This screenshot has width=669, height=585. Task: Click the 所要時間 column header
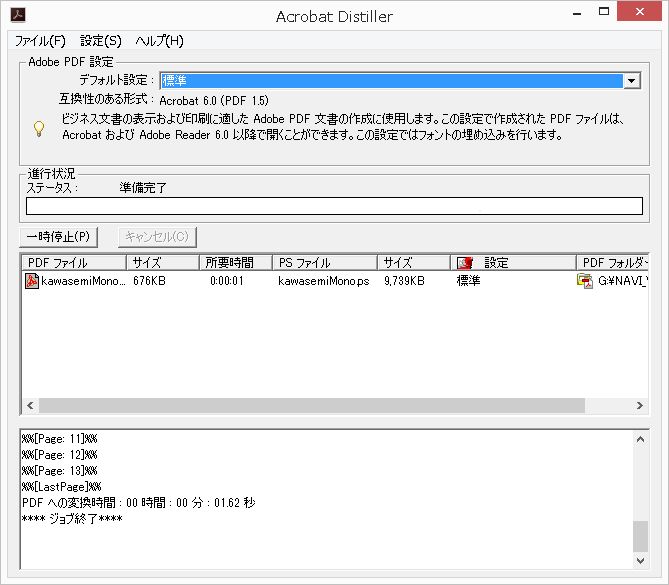coord(236,263)
